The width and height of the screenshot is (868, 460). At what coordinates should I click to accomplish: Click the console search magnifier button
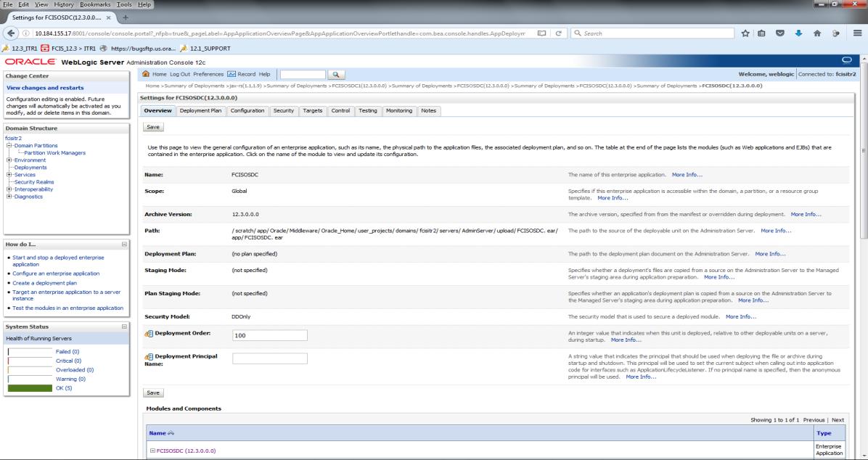(x=336, y=74)
